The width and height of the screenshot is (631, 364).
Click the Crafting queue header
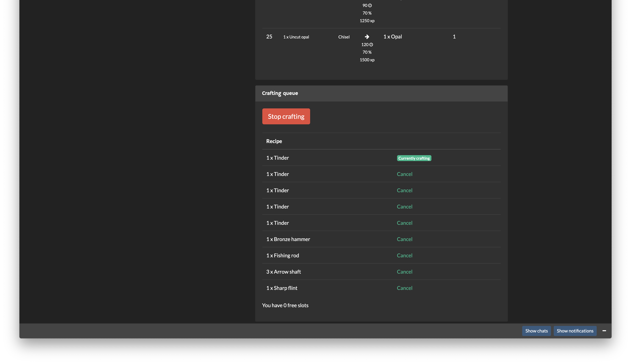click(x=280, y=93)
